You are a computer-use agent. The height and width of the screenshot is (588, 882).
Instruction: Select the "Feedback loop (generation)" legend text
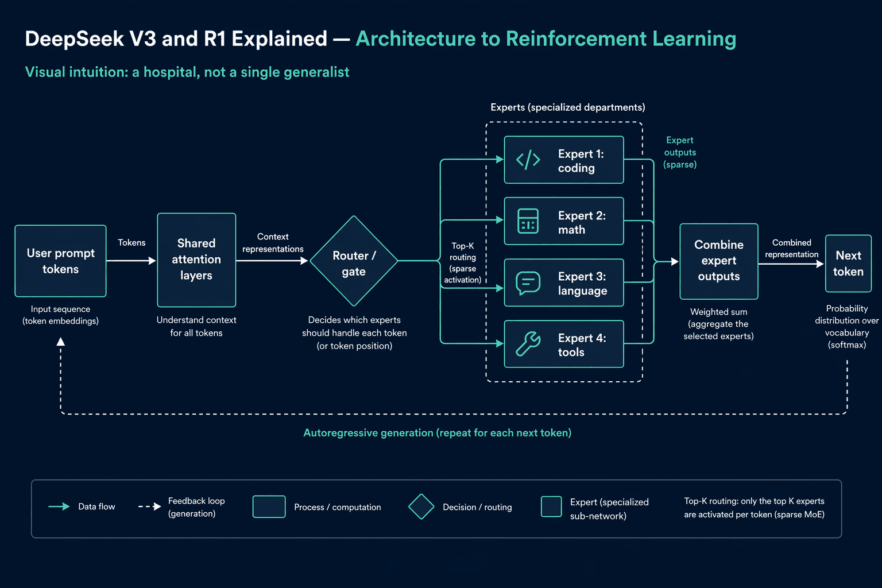pos(196,507)
